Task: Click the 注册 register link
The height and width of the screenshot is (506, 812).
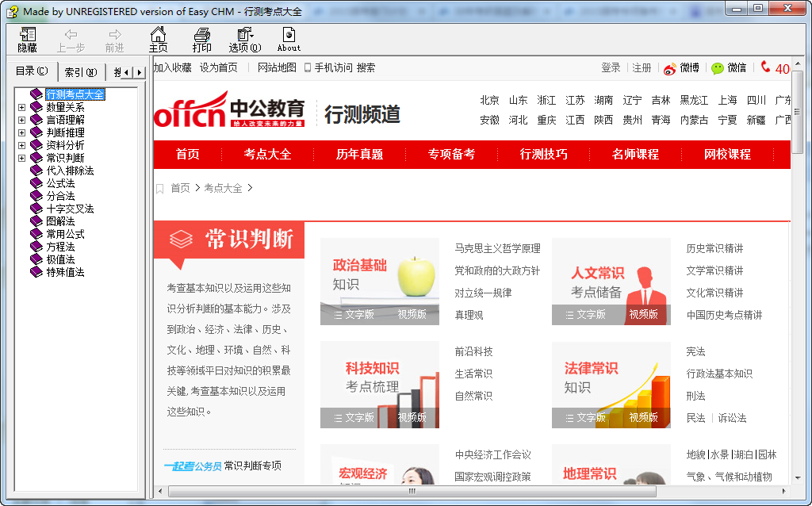Action: 642,68
